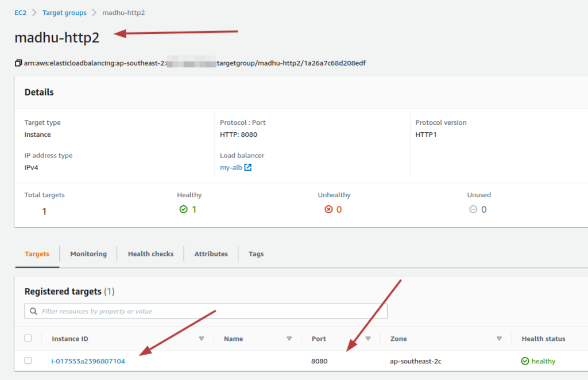Open the Name column filter dropdown
Screen dimensions: 588x380
coord(290,339)
